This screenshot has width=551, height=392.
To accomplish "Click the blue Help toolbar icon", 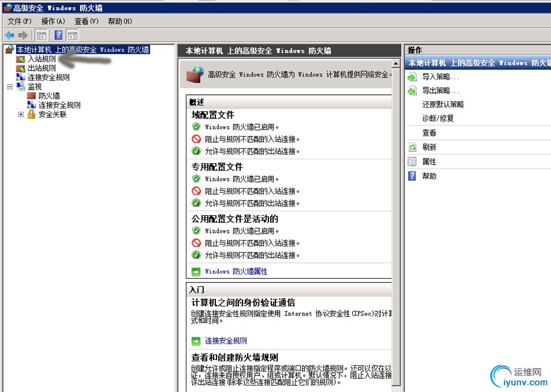I will point(58,35).
